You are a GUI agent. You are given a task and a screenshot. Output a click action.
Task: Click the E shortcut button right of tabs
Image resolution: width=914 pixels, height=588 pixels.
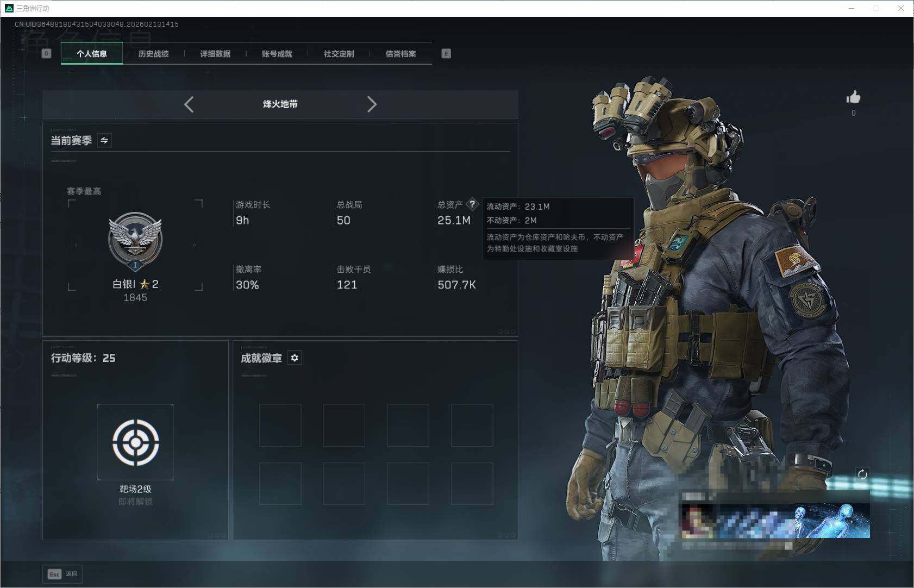(x=446, y=53)
